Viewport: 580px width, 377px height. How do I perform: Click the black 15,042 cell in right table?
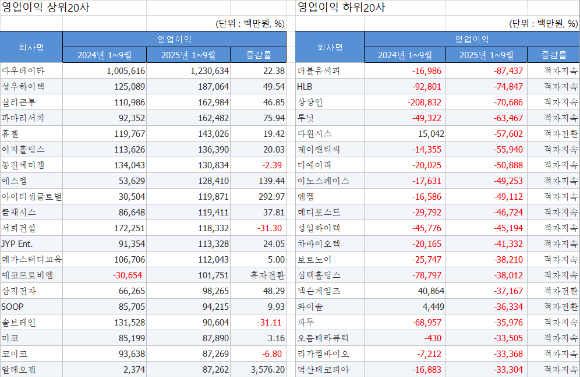pos(405,134)
